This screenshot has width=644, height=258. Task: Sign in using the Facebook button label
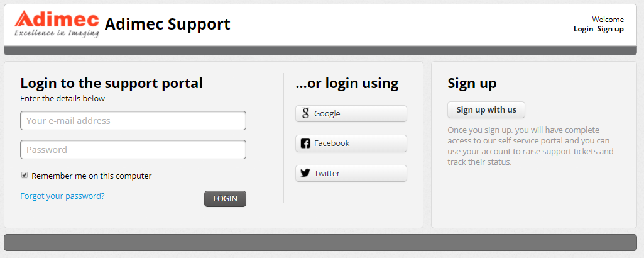pos(332,143)
